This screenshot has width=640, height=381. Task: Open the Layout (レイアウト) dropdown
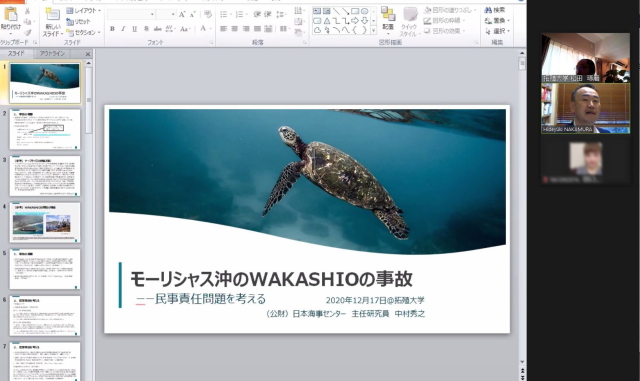84,11
